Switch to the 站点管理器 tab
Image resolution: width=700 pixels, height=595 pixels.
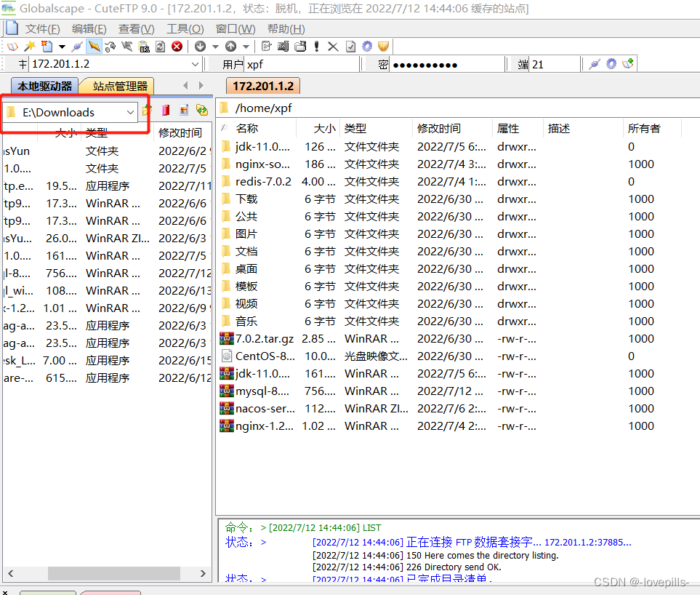119,86
